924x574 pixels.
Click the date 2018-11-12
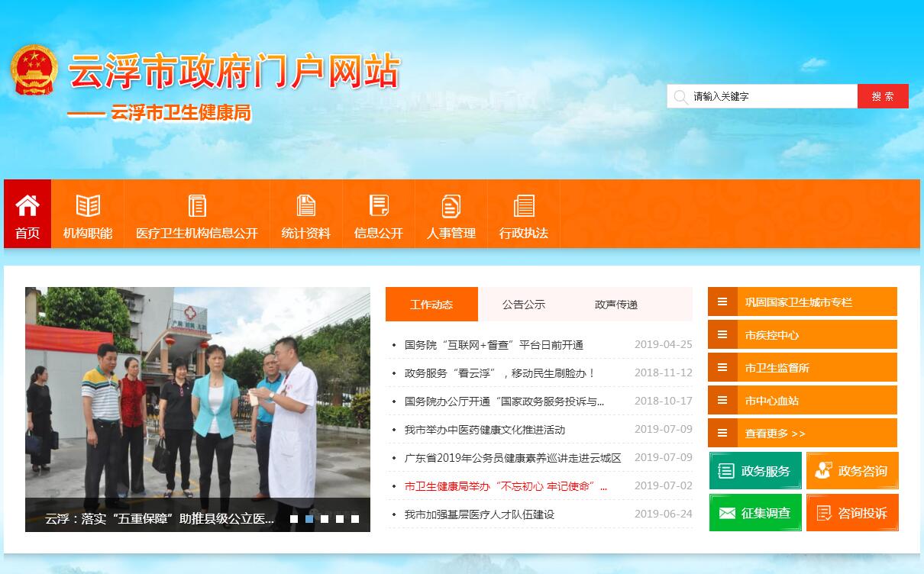pyautogui.click(x=664, y=373)
